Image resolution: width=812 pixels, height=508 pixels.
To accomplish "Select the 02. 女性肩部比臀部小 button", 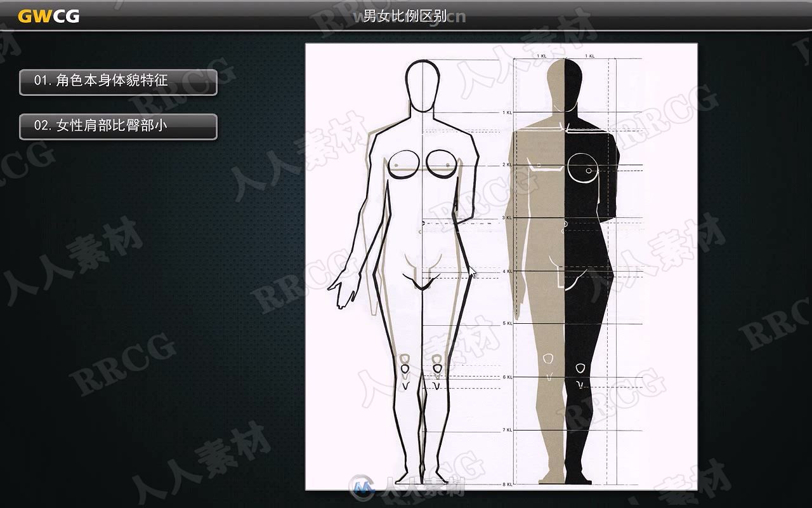I will [118, 126].
